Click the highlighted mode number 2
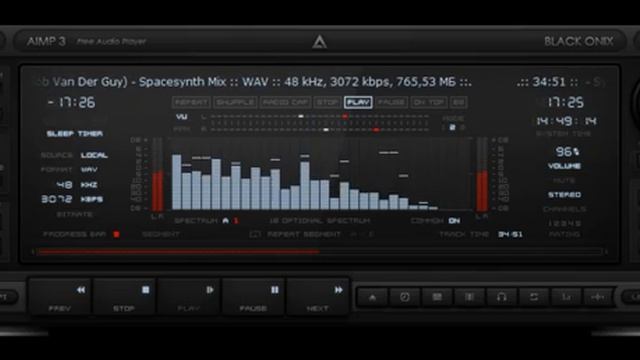Viewport: 640px width, 360px height. tap(452, 127)
